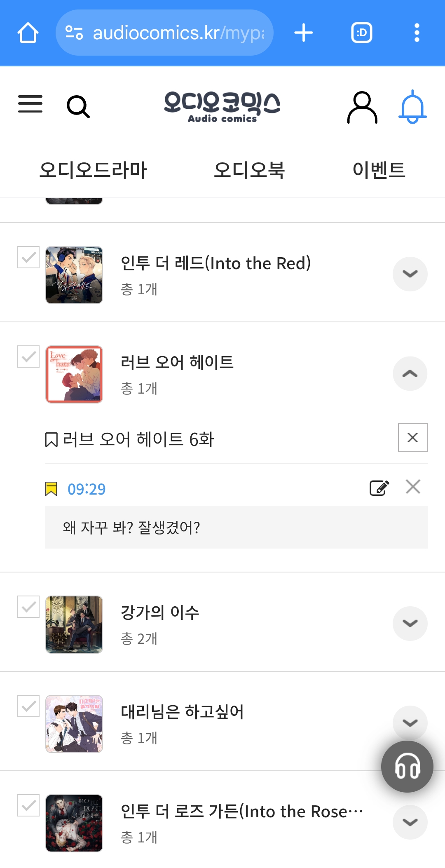This screenshot has height=868, width=445.
Task: Check the Into the Red checkbox
Action: (x=28, y=257)
